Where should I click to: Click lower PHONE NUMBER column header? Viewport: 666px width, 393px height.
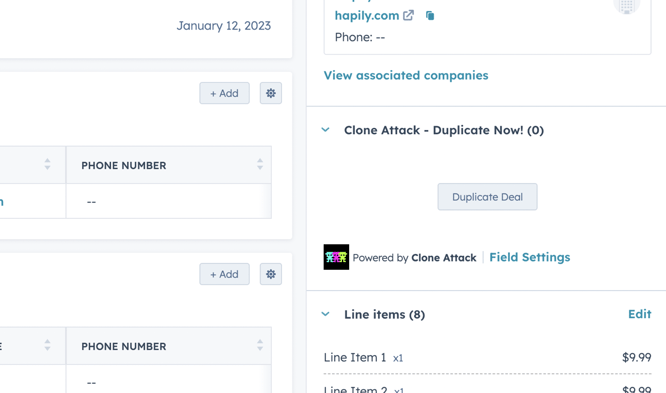pos(169,346)
